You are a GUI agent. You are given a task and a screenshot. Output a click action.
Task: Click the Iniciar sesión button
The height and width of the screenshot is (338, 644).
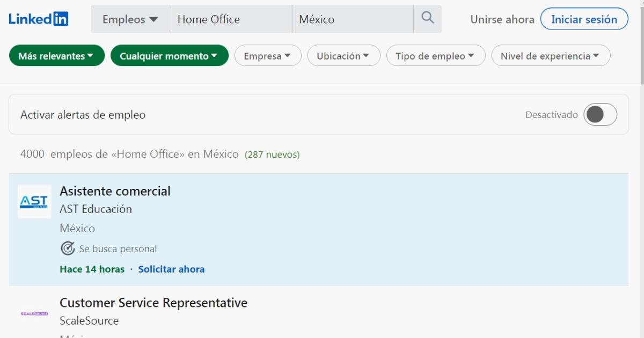pyautogui.click(x=584, y=19)
